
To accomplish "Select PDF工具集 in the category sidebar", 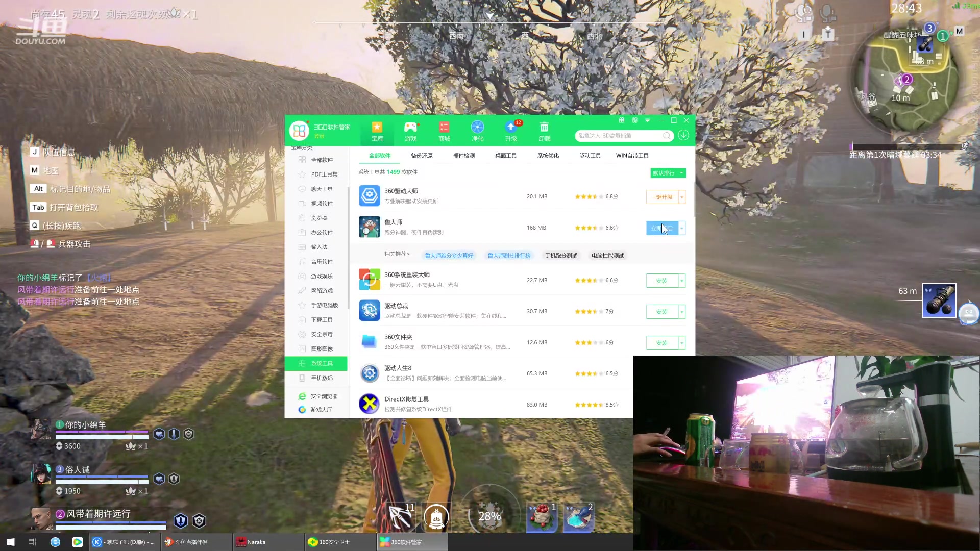I will tap(316, 174).
